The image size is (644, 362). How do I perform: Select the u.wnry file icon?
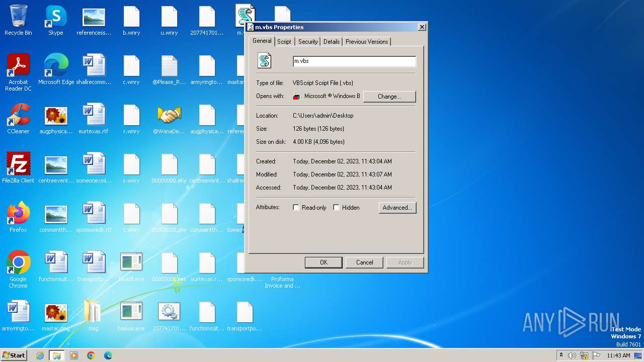[x=169, y=20]
